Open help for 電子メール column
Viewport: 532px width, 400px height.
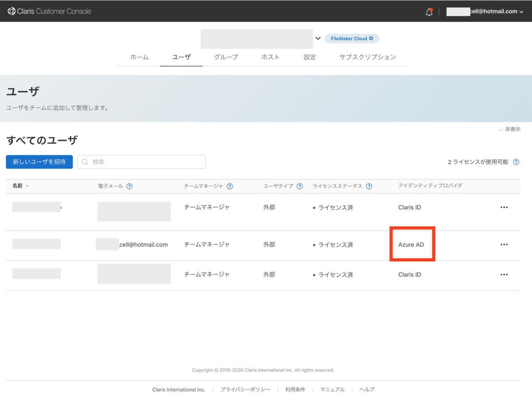pos(129,186)
